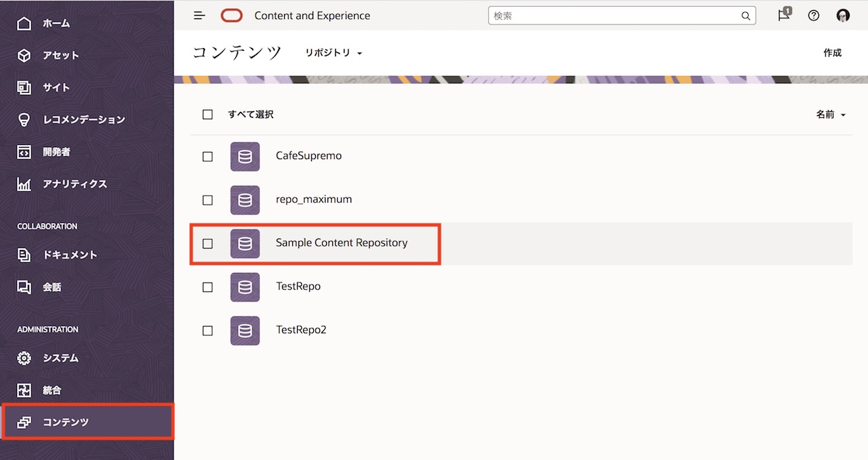Click into the 検索 search field
The image size is (868, 460).
(x=614, y=16)
